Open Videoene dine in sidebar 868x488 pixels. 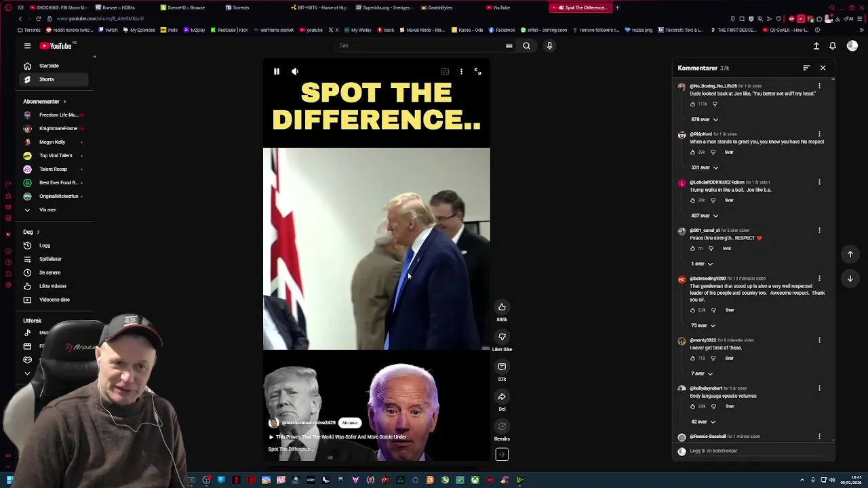[x=54, y=300]
